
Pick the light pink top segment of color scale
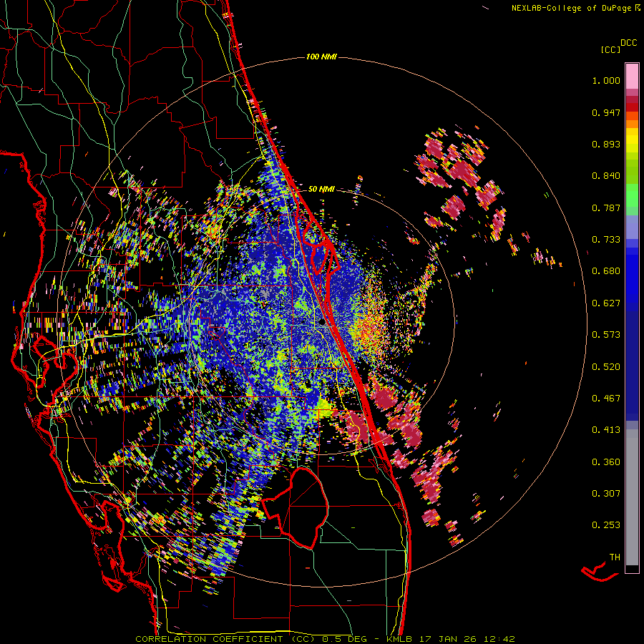click(632, 76)
